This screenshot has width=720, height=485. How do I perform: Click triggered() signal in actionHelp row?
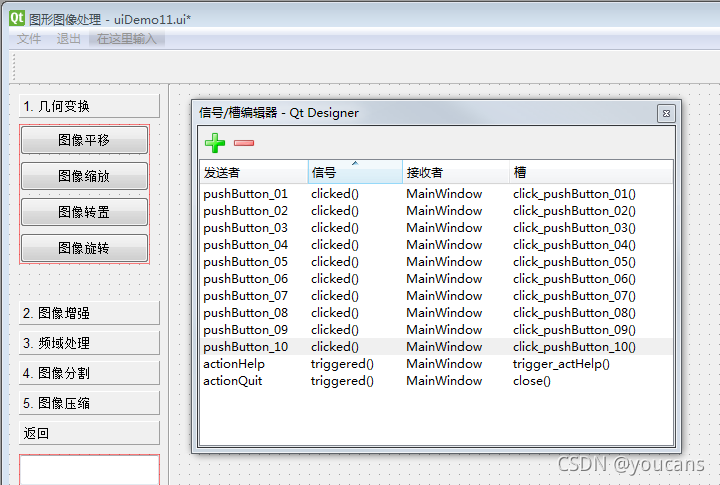(342, 364)
